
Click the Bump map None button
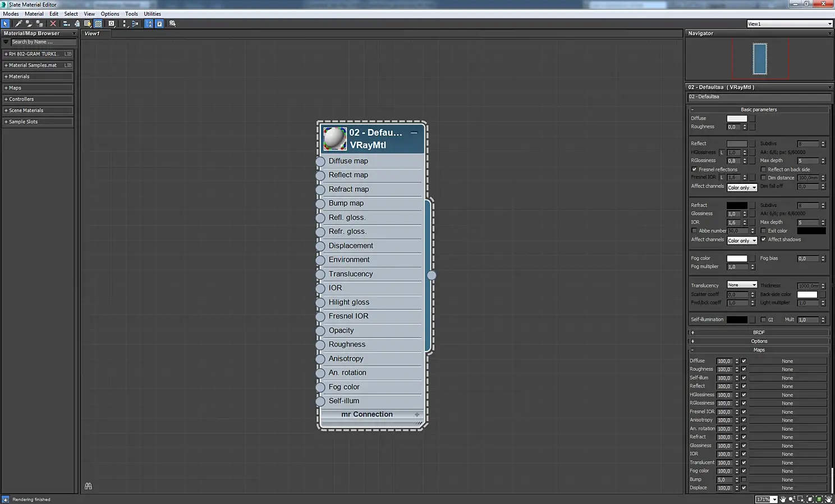coord(787,480)
